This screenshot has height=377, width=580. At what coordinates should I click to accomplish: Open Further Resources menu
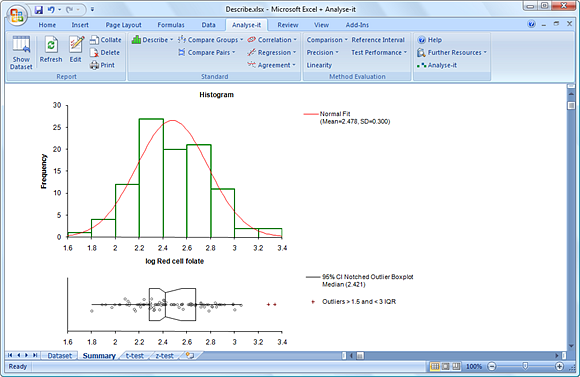(x=452, y=53)
